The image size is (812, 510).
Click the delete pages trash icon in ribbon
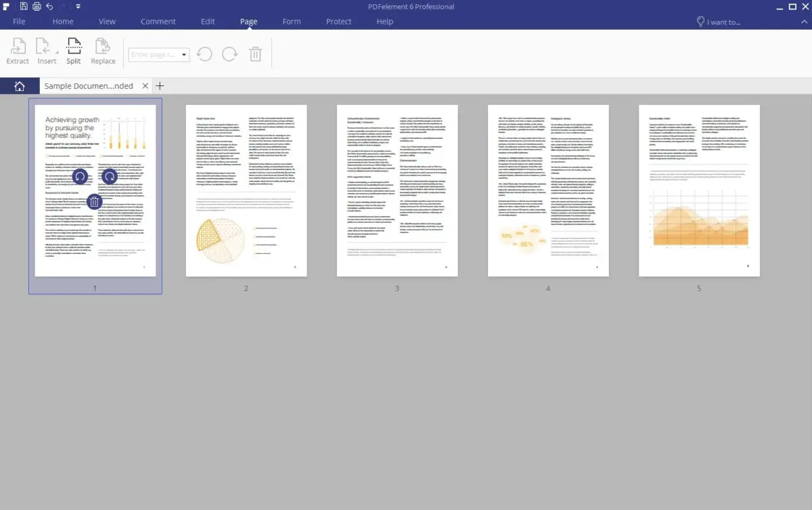tap(255, 54)
